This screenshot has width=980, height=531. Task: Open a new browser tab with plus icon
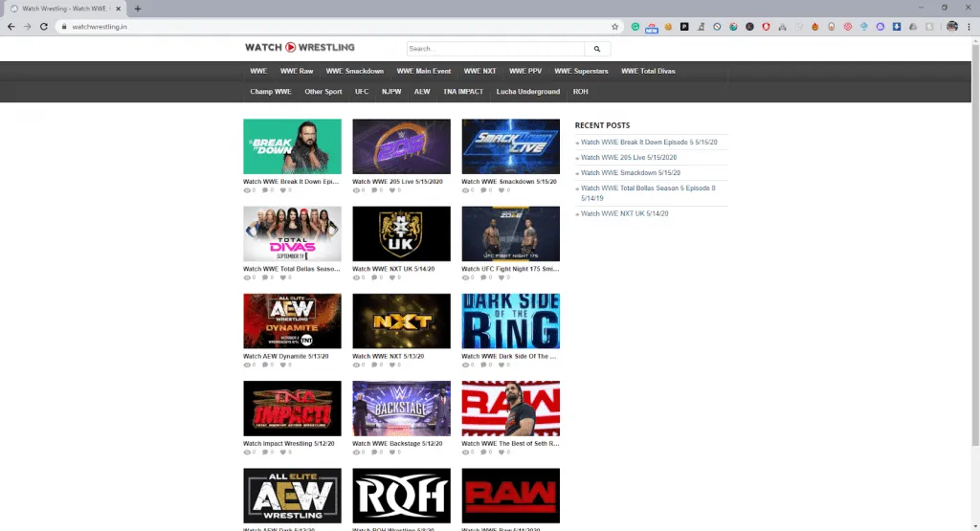138,9
